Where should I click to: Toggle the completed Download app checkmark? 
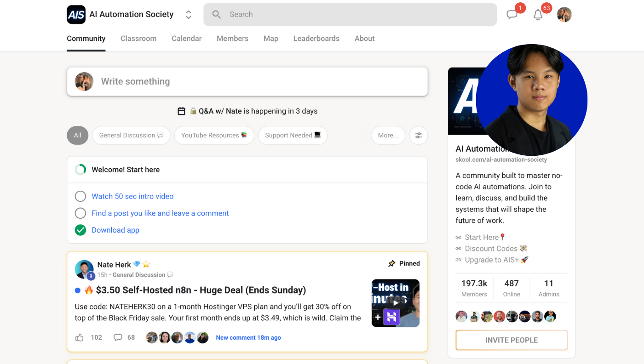pos(80,230)
